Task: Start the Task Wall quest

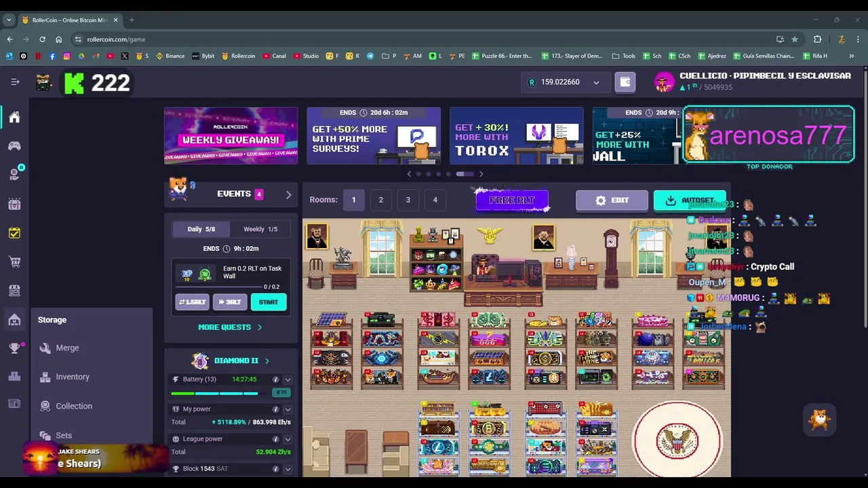Action: click(269, 302)
